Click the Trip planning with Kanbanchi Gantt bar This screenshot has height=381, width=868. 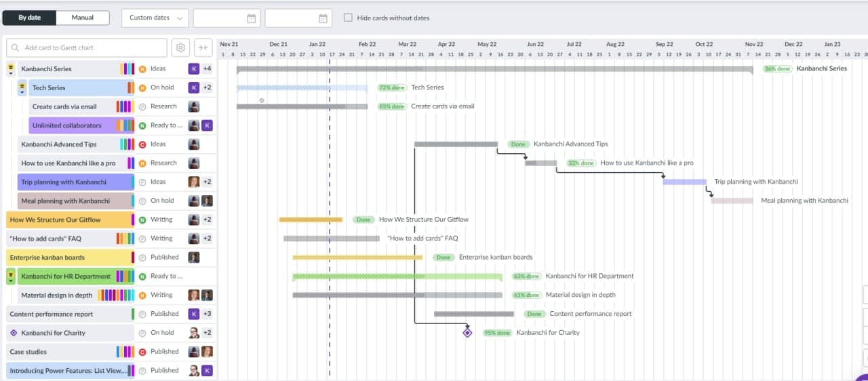[x=684, y=182]
